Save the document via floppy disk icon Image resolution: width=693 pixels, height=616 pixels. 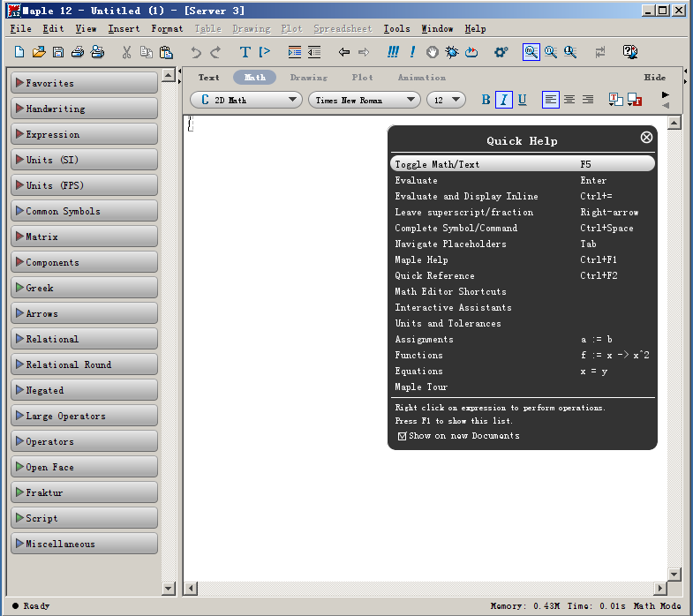pos(58,52)
